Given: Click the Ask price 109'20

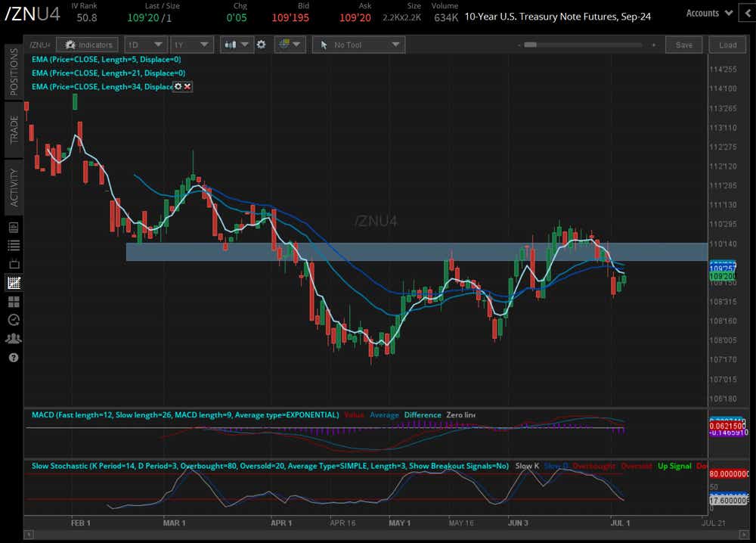Looking at the screenshot, I should [x=355, y=18].
